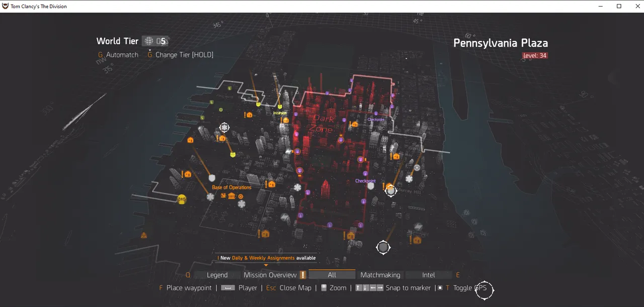Viewport: 644px width, 307px height.
Task: Open the Mission Overview tab
Action: click(270, 275)
